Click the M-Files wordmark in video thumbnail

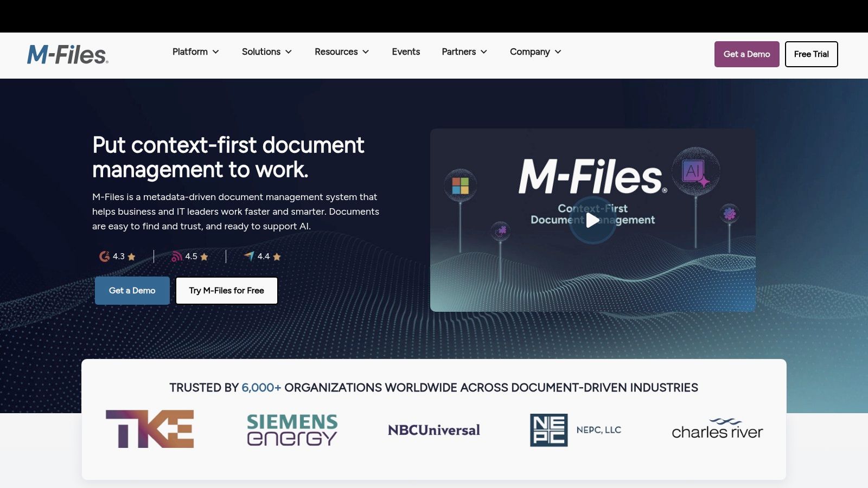(x=592, y=176)
